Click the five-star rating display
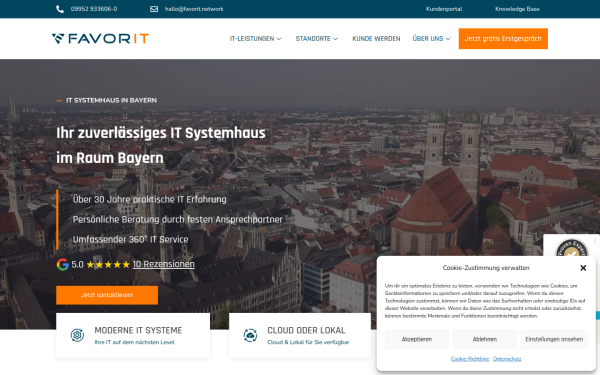The width and height of the screenshot is (600, 375). [x=108, y=264]
